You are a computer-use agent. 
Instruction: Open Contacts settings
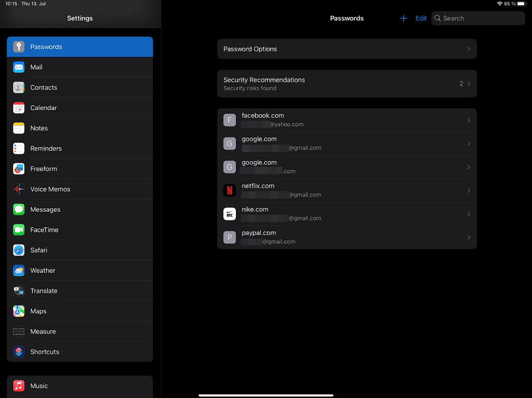(x=80, y=88)
